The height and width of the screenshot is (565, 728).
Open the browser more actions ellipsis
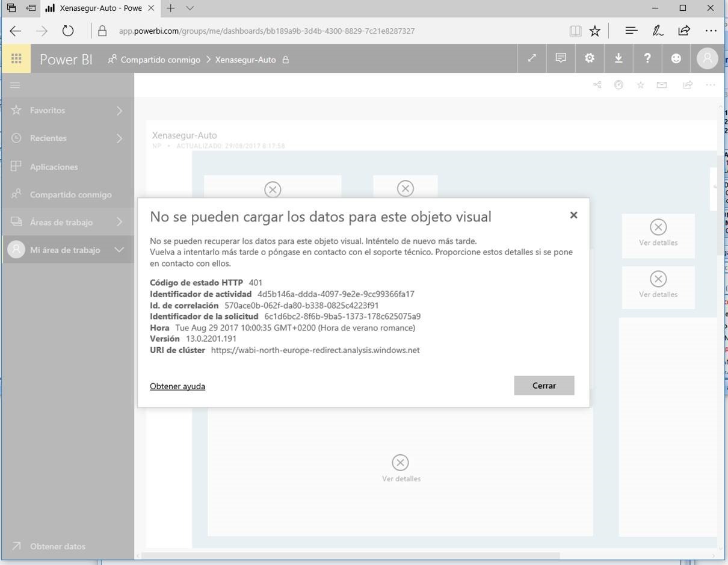coord(711,31)
